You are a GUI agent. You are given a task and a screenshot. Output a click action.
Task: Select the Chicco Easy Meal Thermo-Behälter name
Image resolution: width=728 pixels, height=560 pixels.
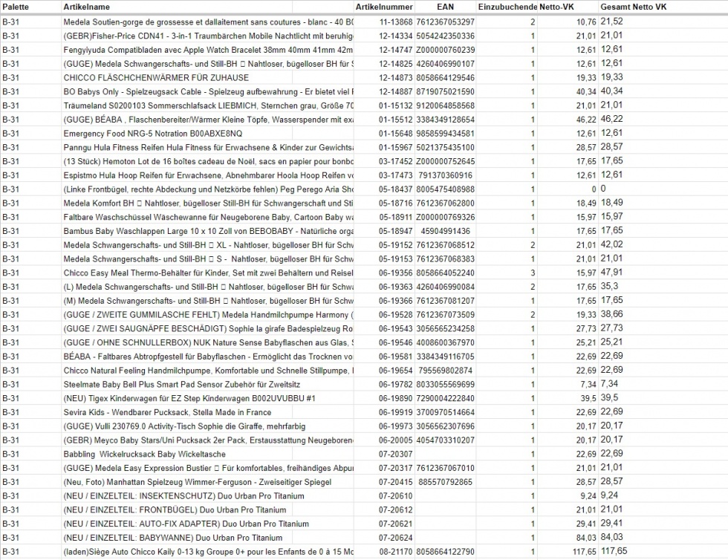coord(208,273)
